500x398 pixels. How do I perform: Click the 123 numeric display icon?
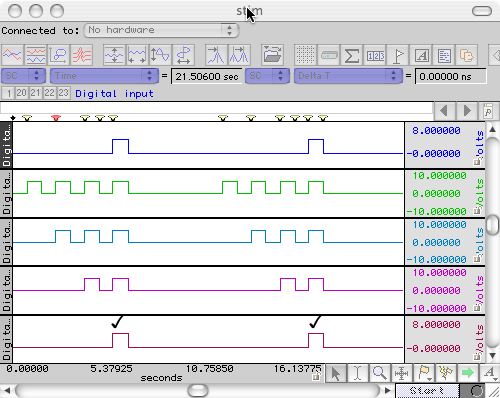click(x=375, y=55)
